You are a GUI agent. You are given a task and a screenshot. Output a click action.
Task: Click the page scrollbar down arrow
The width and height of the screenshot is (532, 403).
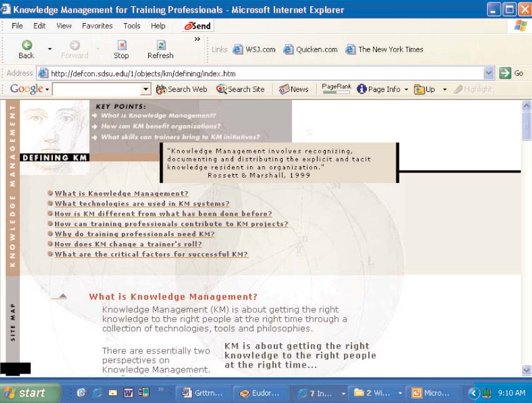(x=526, y=370)
